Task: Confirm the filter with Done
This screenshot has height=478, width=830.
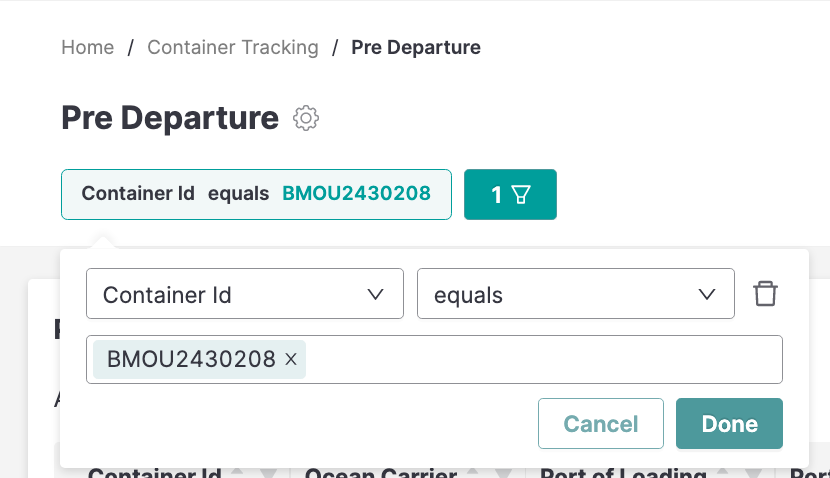Action: pos(729,424)
